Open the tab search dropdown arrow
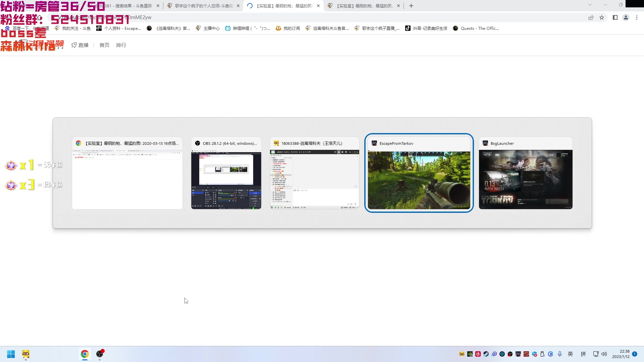Image resolution: width=644 pixels, height=362 pixels. 590,5
